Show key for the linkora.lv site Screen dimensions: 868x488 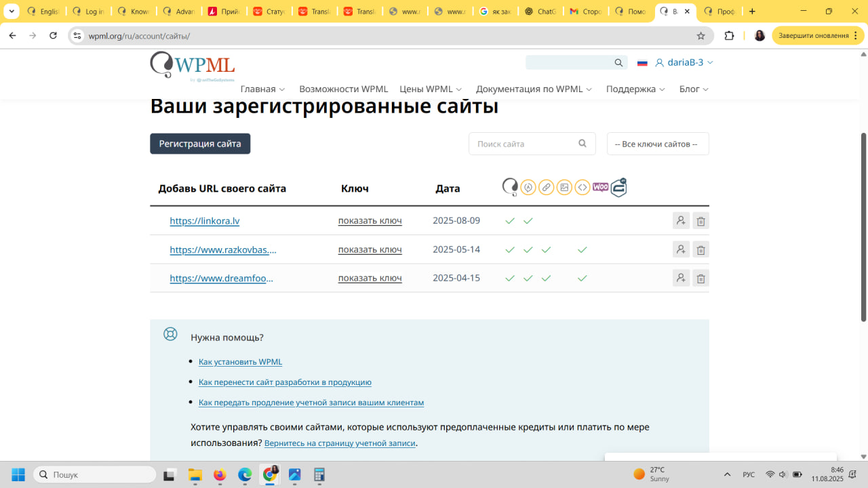pyautogui.click(x=370, y=221)
